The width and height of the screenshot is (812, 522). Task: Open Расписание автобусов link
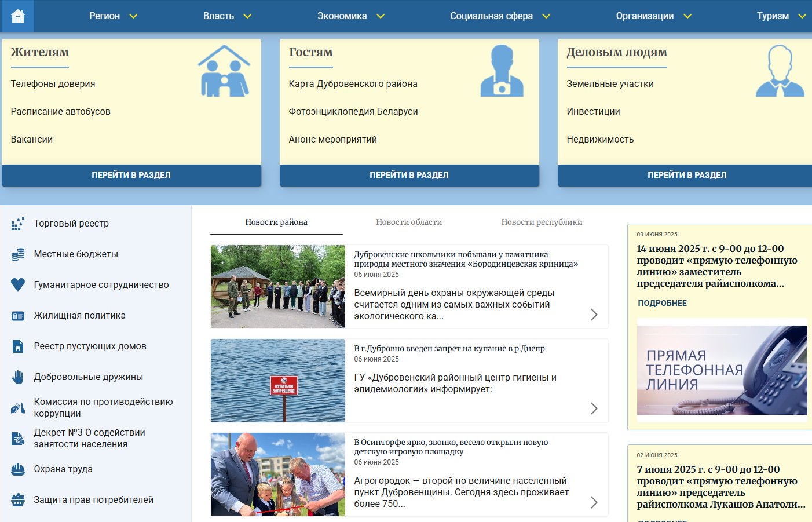click(60, 112)
